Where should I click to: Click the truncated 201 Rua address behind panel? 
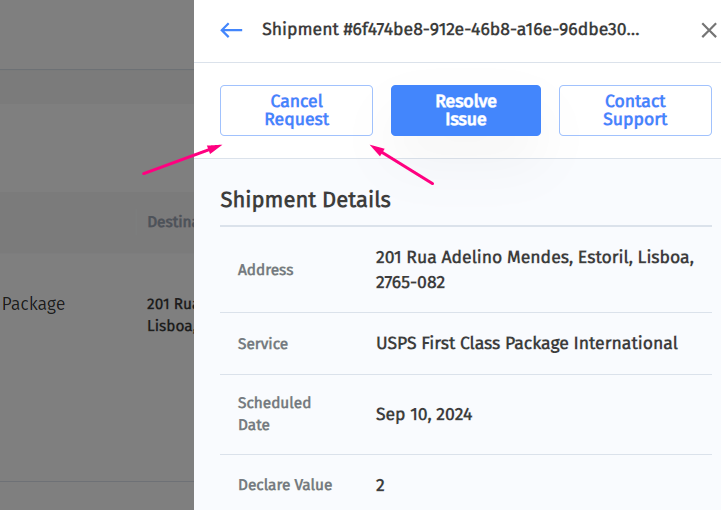(x=170, y=314)
